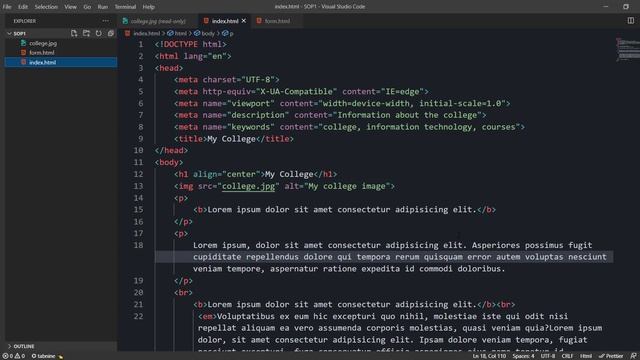This screenshot has width=640, height=360.
Task: Open the feedback icon in status bar
Action: [633, 356]
